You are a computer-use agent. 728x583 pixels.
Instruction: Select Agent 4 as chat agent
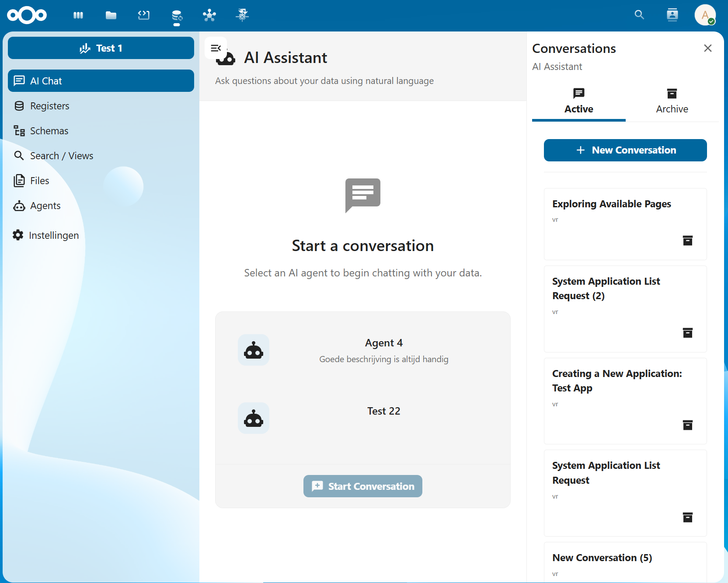(x=362, y=350)
